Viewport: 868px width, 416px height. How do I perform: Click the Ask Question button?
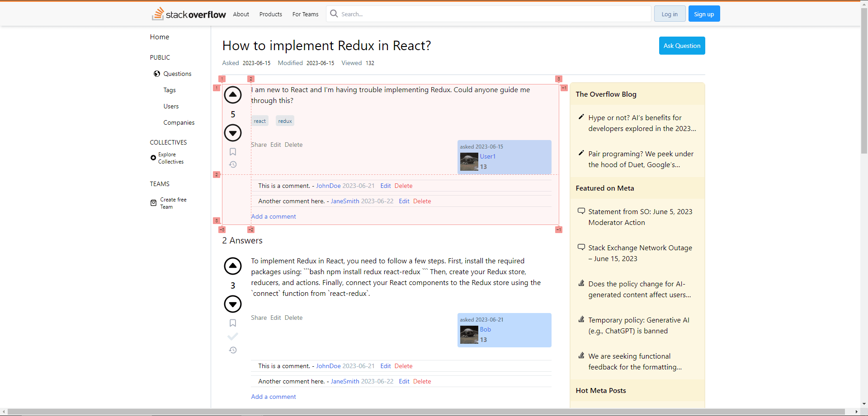682,46
